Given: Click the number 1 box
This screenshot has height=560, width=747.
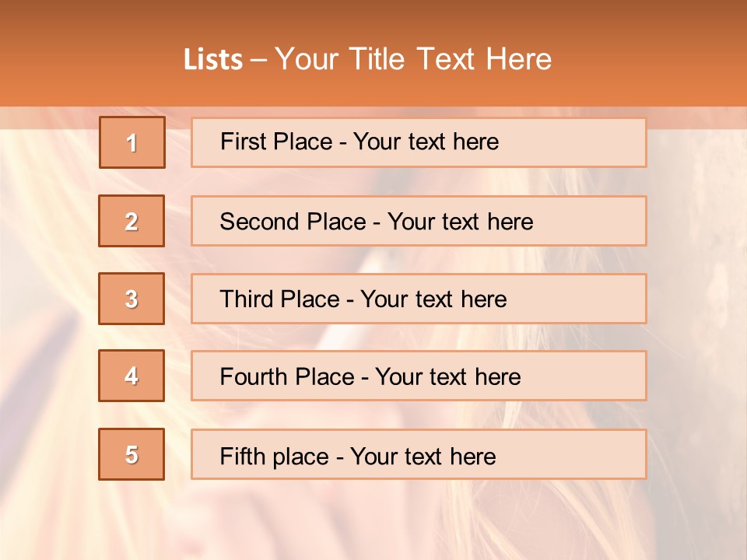Looking at the screenshot, I should click(x=132, y=142).
